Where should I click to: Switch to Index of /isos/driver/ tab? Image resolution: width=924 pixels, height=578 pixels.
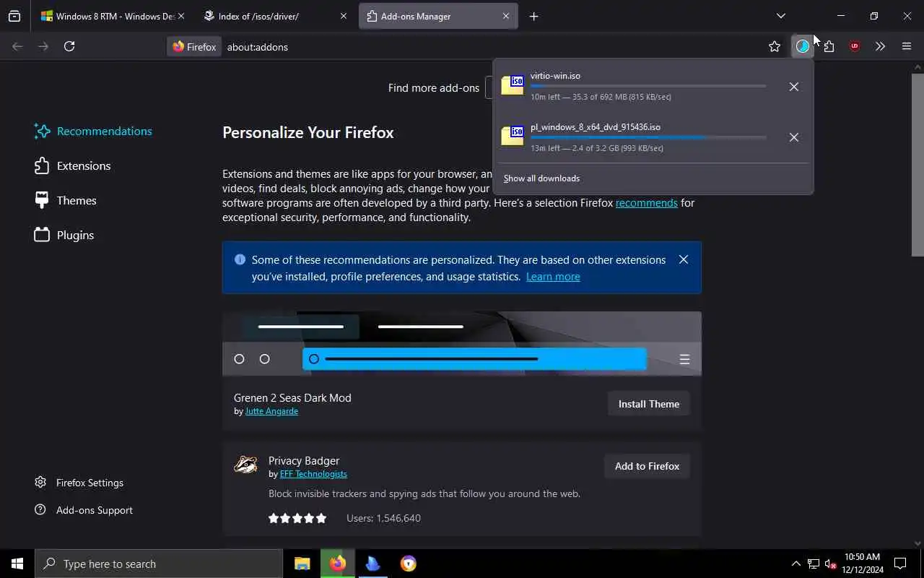click(275, 16)
